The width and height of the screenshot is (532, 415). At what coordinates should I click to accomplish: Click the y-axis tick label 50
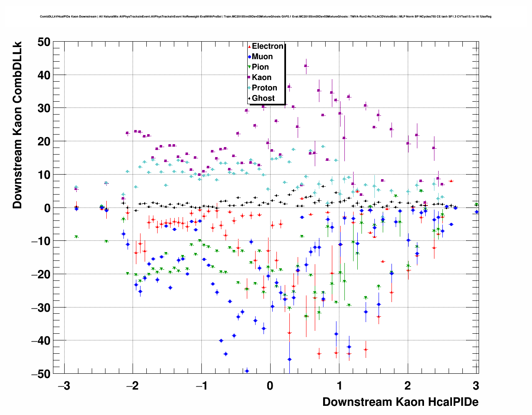click(x=43, y=42)
